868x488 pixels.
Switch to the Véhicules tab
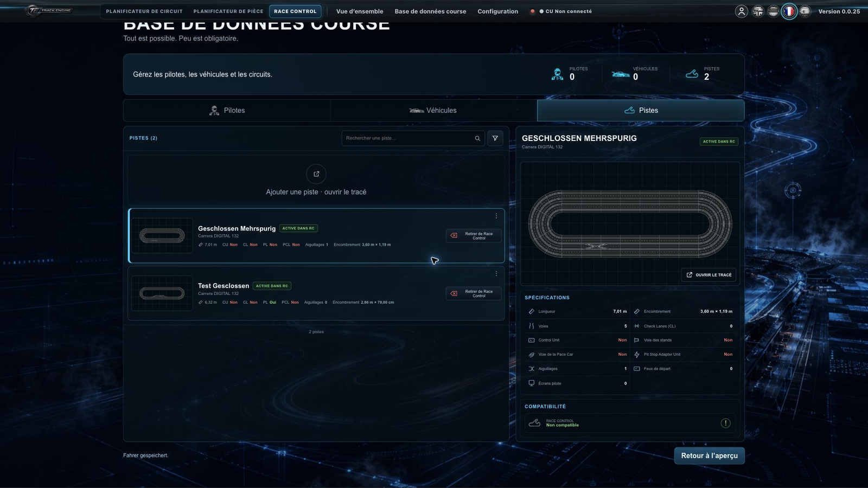point(433,110)
